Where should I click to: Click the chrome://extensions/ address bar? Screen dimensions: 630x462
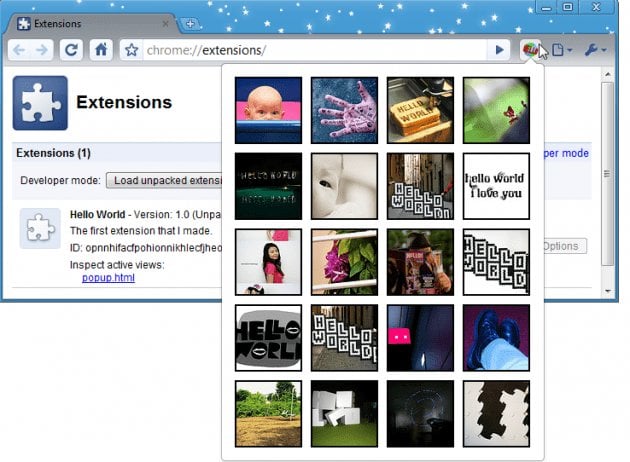[x=310, y=50]
